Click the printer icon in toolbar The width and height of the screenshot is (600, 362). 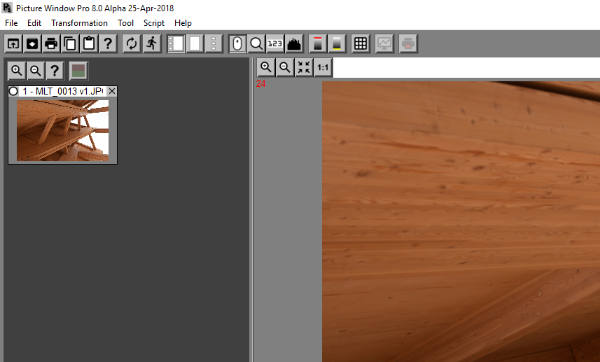point(51,44)
